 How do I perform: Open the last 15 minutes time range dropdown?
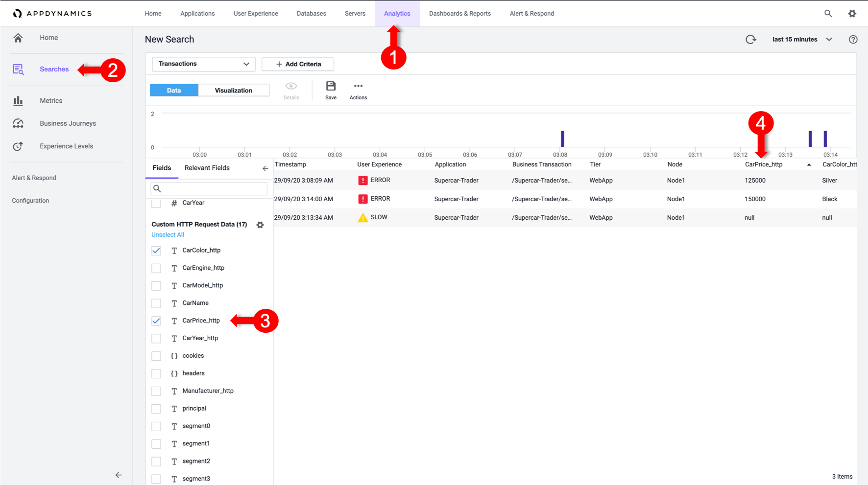coord(802,40)
